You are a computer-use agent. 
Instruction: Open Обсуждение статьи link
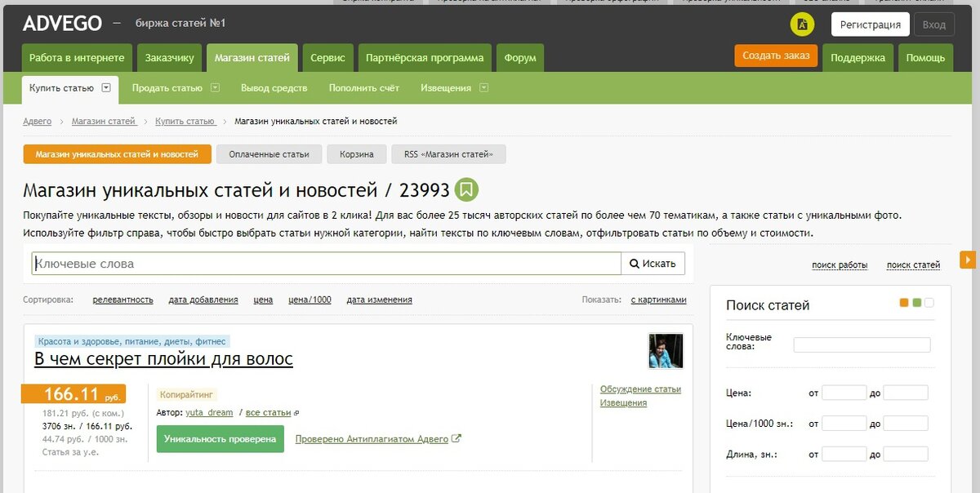(x=640, y=389)
